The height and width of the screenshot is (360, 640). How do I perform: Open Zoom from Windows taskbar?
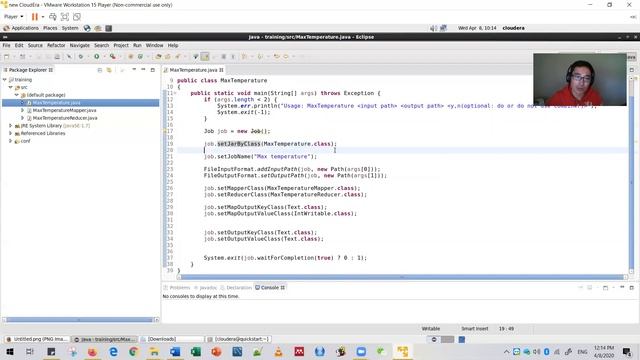tap(361, 351)
